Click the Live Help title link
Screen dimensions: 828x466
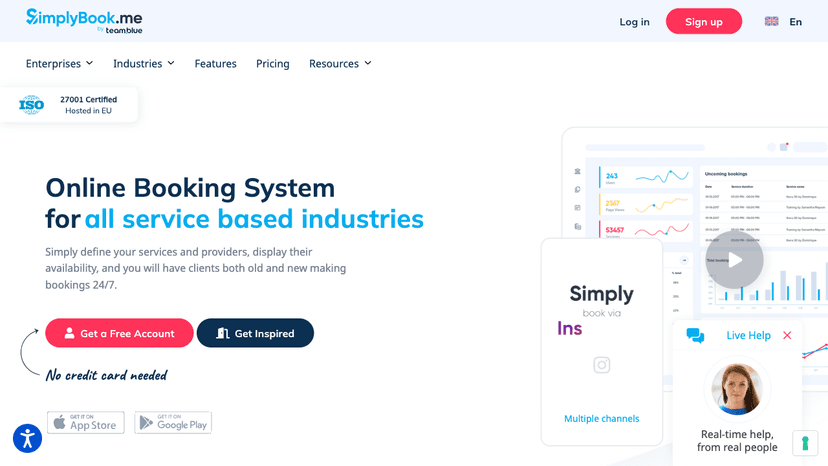(748, 335)
